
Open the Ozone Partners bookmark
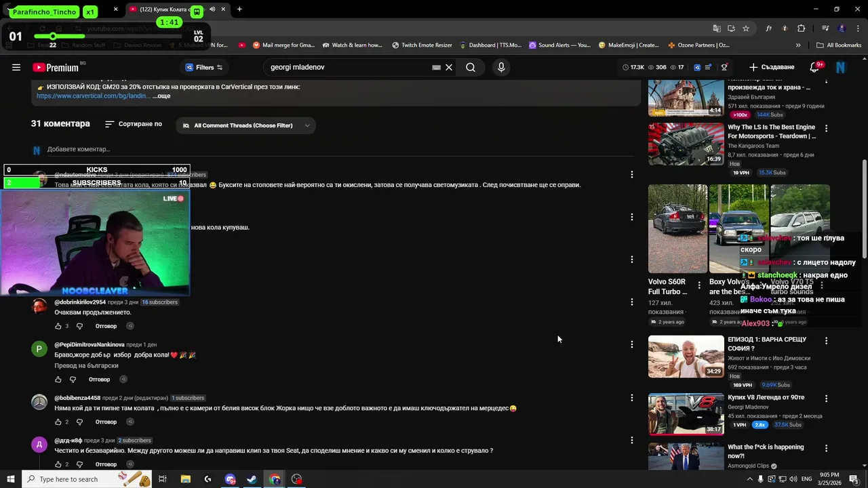[699, 45]
